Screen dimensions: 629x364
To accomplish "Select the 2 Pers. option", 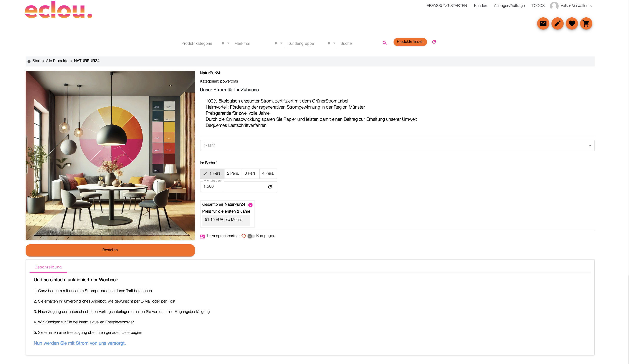I will [233, 174].
